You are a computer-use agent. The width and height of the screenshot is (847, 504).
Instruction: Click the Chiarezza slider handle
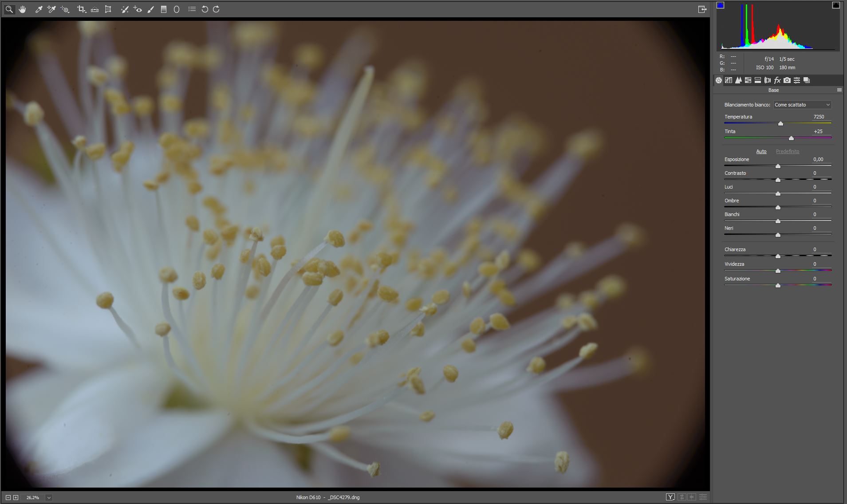click(x=778, y=256)
